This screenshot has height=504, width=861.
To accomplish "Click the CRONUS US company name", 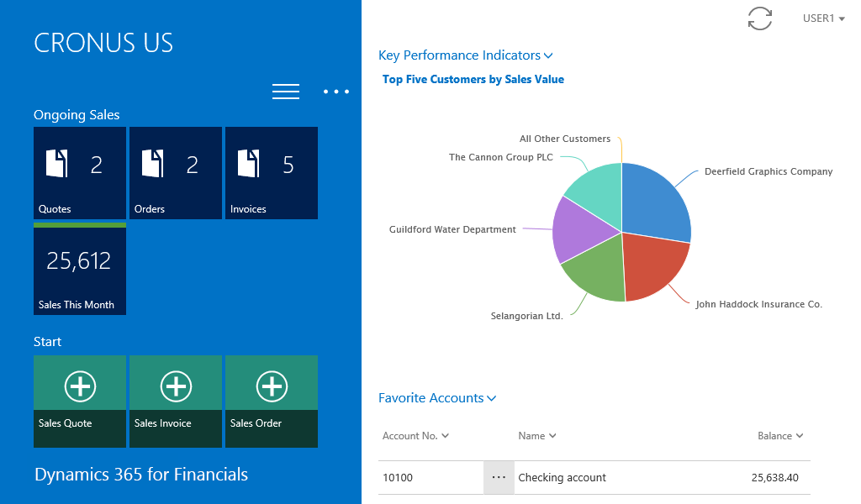I will pos(103,43).
